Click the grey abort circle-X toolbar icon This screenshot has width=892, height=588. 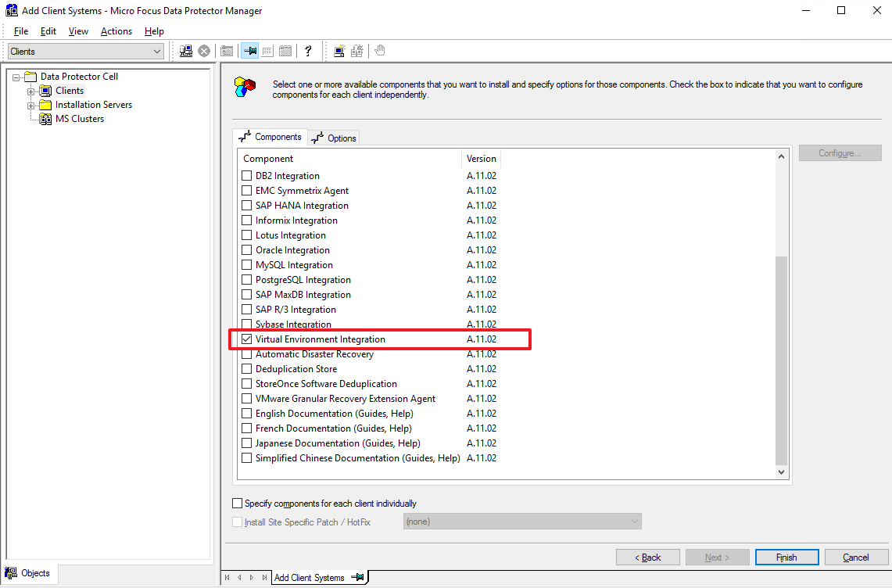coord(204,52)
